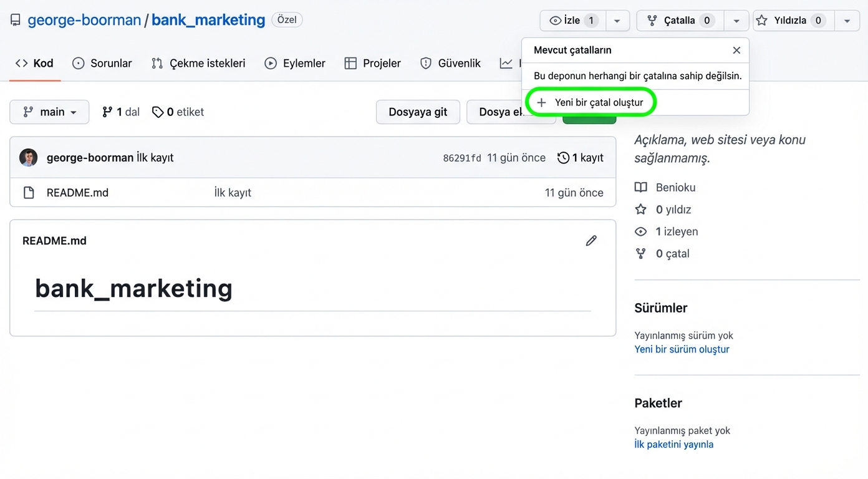868x479 pixels.
Task: Open 'Yeni bir sürüm oluştur' link
Action: point(682,349)
